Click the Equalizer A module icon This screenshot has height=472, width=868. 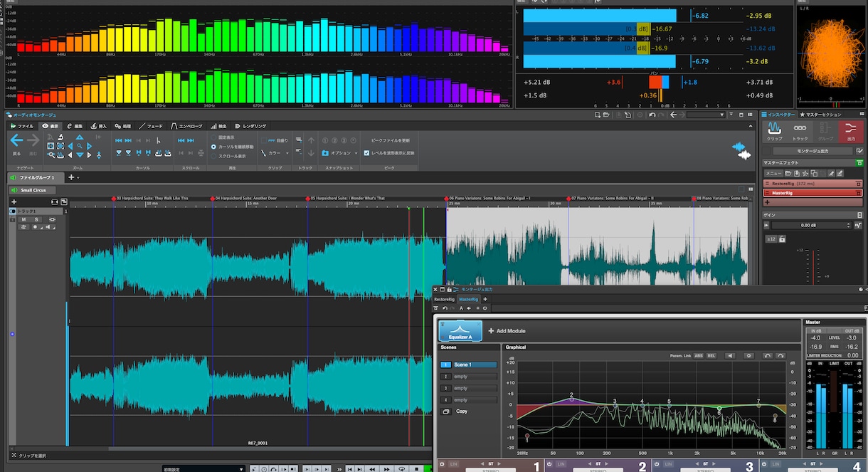coord(460,331)
